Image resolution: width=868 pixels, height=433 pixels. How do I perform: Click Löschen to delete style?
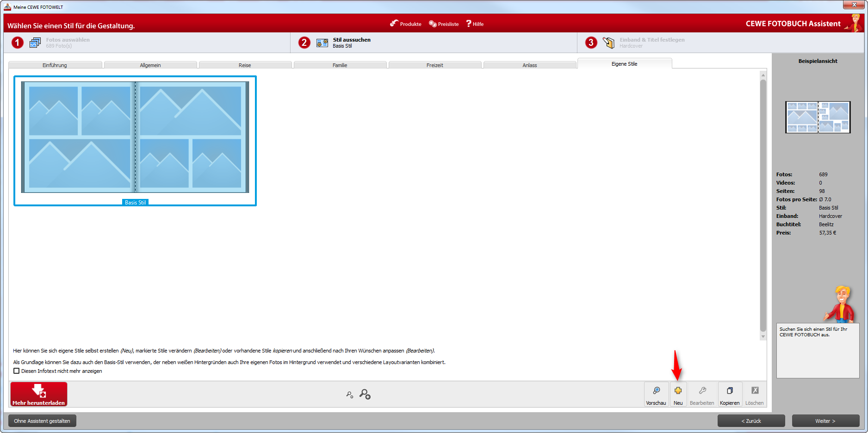(x=755, y=395)
